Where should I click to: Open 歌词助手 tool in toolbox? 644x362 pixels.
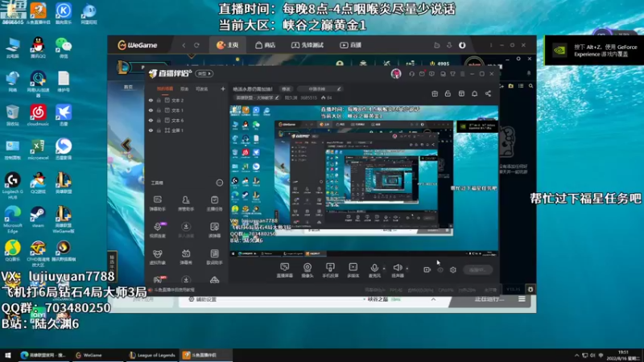pyautogui.click(x=214, y=257)
